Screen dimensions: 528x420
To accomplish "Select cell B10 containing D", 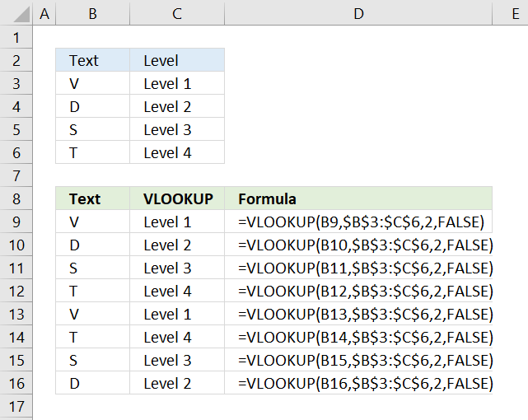I will click(92, 245).
